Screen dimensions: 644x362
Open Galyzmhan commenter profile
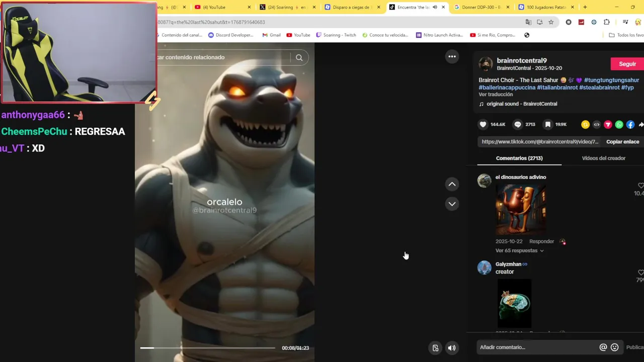485,267
